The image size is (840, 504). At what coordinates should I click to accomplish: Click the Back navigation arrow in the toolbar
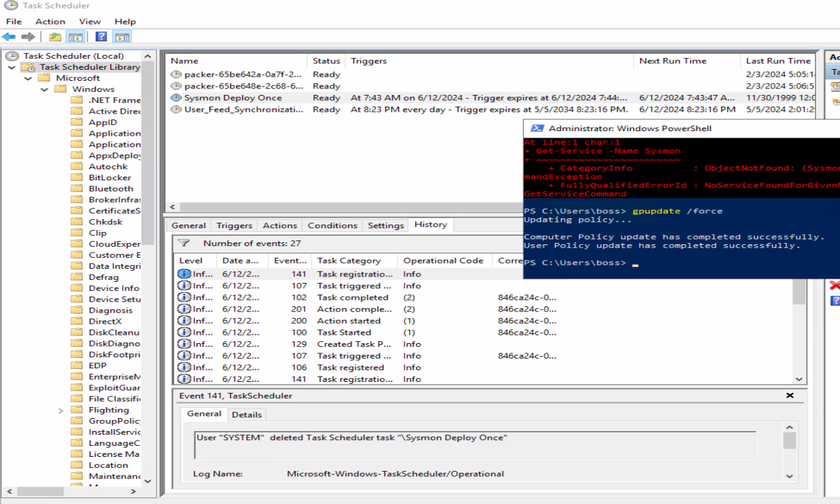[8, 37]
